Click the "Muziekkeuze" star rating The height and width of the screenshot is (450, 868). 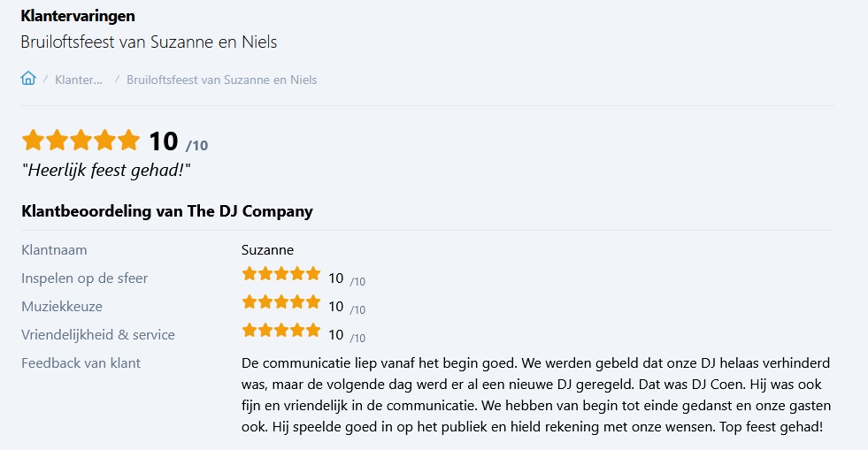pos(280,302)
